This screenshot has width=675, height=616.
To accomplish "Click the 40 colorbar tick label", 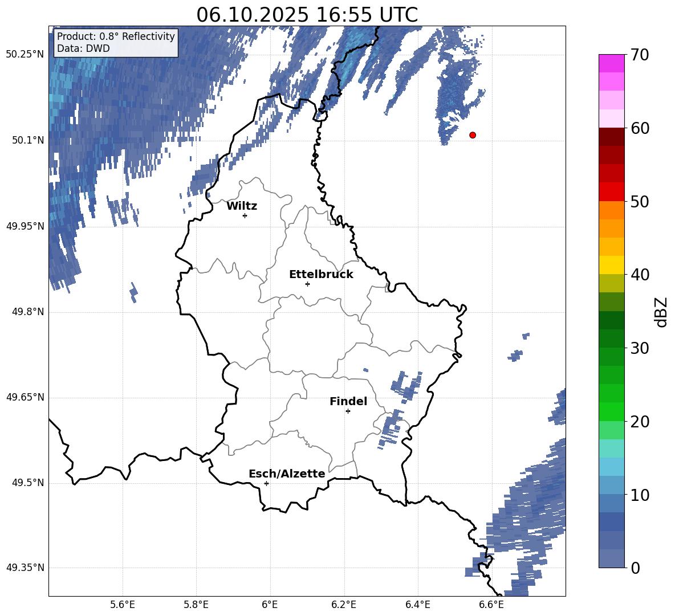I will [x=640, y=275].
